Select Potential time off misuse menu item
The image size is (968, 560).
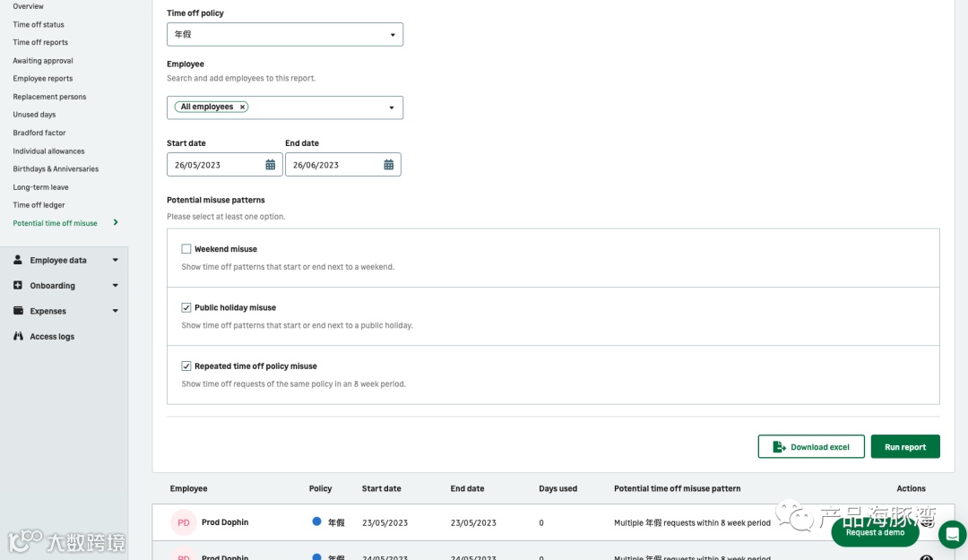click(x=55, y=223)
